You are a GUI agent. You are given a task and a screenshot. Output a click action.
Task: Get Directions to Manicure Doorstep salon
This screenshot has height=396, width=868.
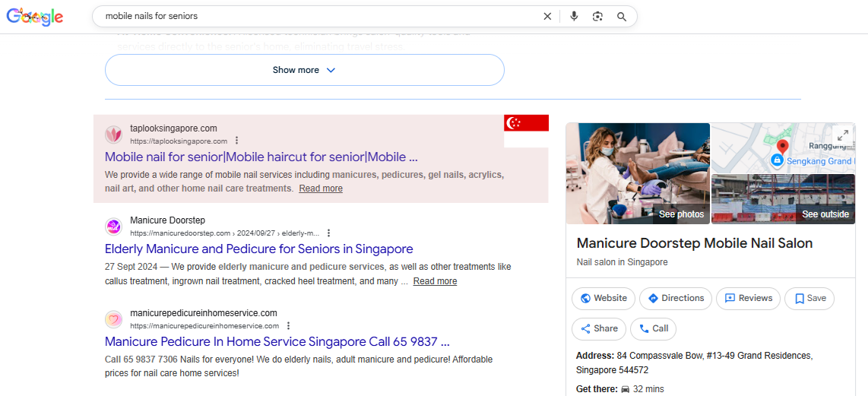click(x=675, y=298)
